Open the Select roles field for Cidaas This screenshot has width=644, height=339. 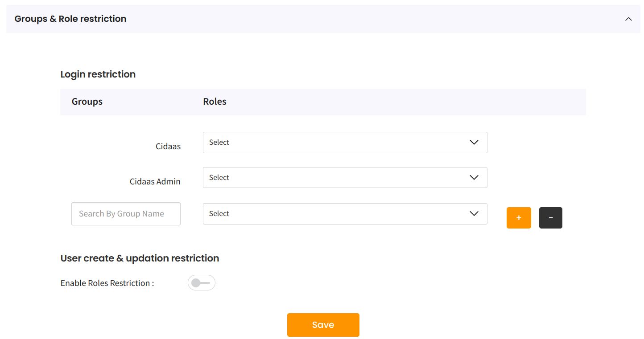[x=330, y=143]
